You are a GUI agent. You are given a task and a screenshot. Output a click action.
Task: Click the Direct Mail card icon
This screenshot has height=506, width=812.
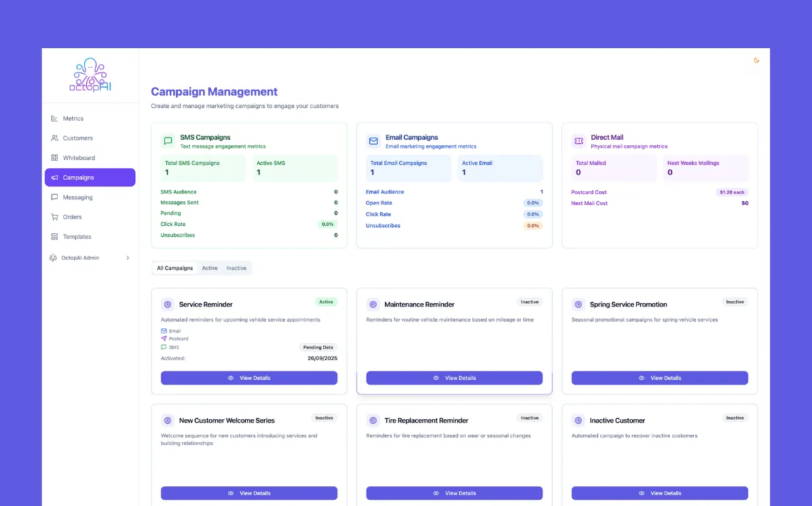click(x=578, y=141)
